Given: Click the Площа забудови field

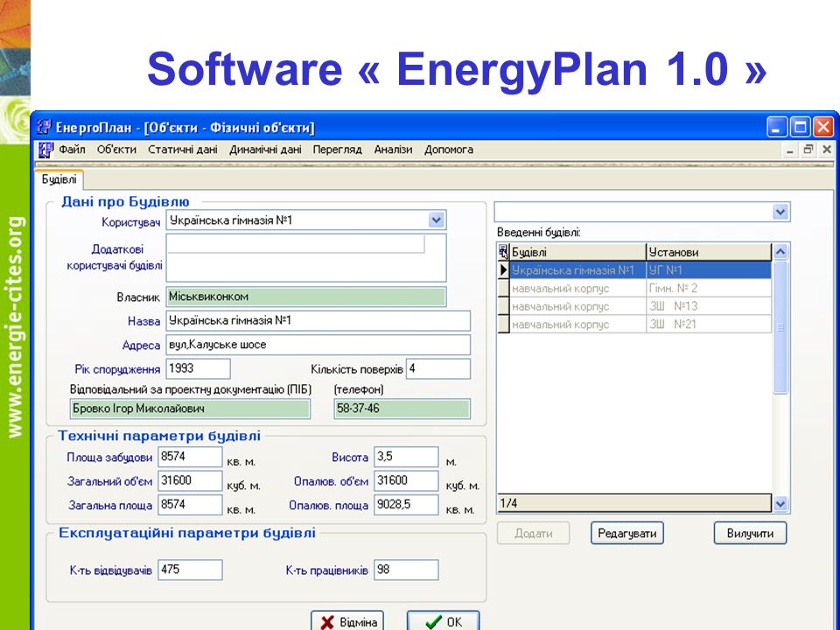Looking at the screenshot, I should tap(190, 457).
